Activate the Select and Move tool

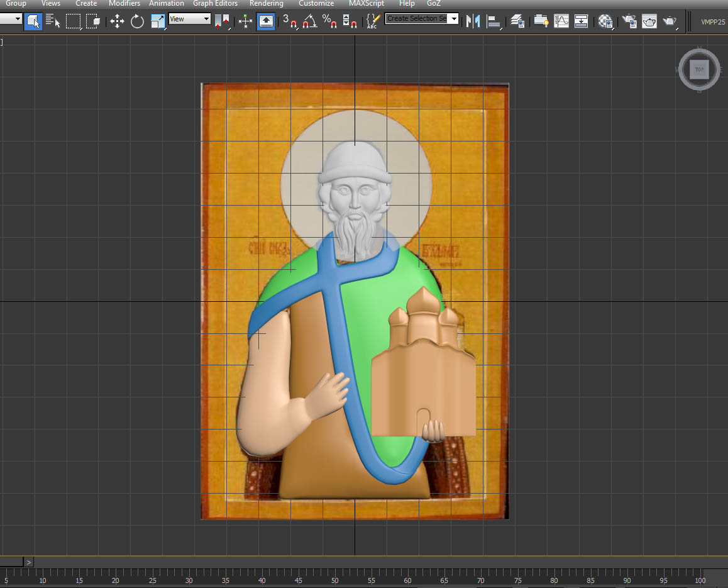coord(117,21)
